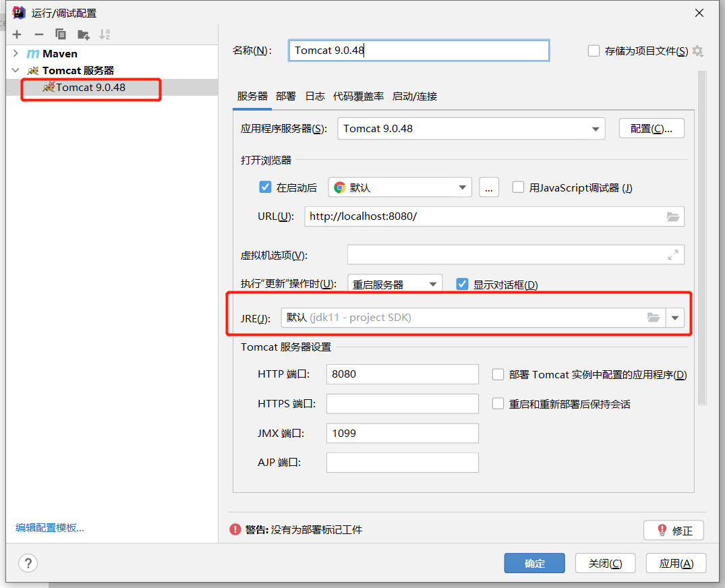This screenshot has width=725, height=588.
Task: Select Tomcat 9.0.48 in the tree
Action: point(112,88)
